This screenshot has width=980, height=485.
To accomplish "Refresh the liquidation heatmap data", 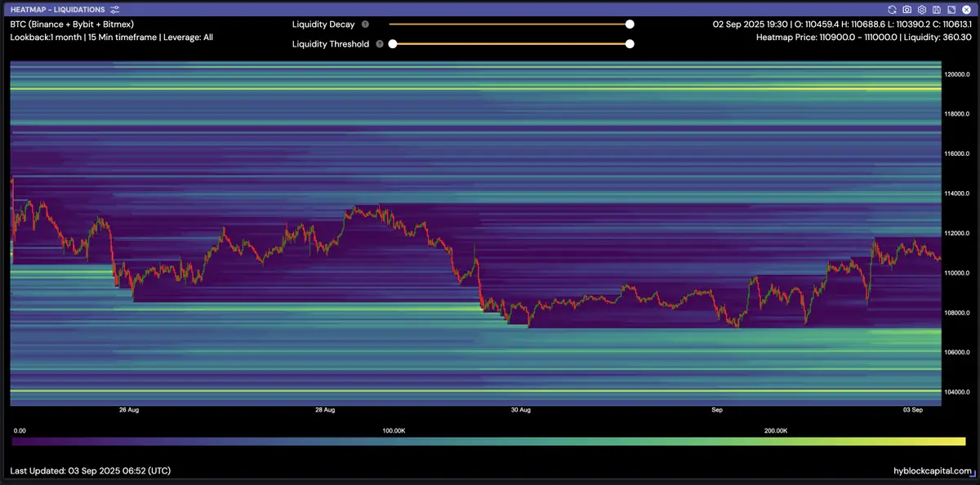I will click(x=893, y=10).
